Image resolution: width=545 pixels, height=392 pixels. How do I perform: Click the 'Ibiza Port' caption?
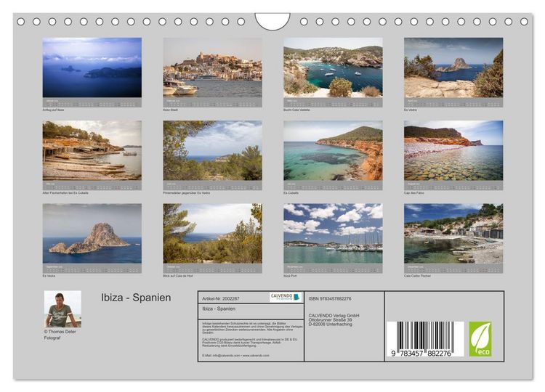[290, 276]
